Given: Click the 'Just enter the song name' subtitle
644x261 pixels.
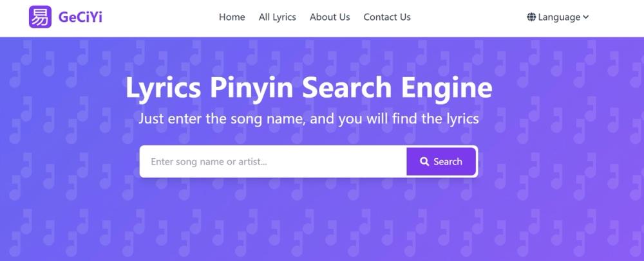Looking at the screenshot, I should tap(308, 119).
